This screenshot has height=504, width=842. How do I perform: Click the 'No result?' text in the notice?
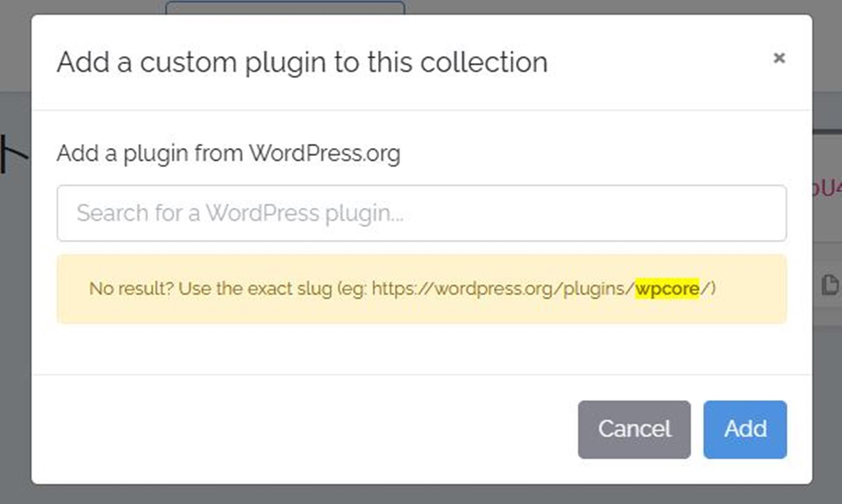132,289
